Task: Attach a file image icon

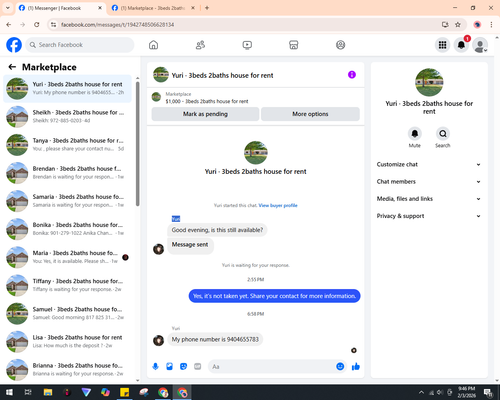Action: point(169,367)
